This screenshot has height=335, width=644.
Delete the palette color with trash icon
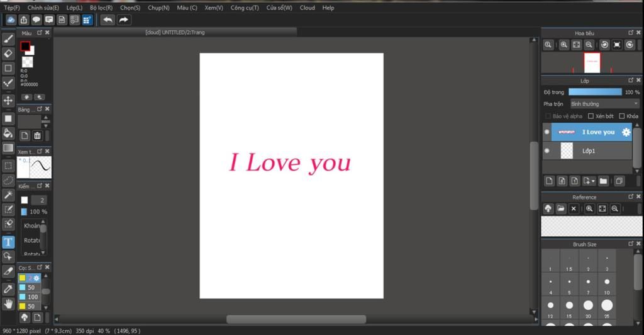click(37, 135)
